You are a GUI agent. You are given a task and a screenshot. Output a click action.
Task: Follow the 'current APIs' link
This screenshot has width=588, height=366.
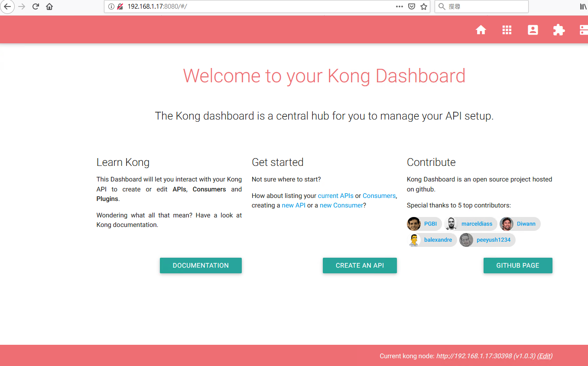point(336,196)
